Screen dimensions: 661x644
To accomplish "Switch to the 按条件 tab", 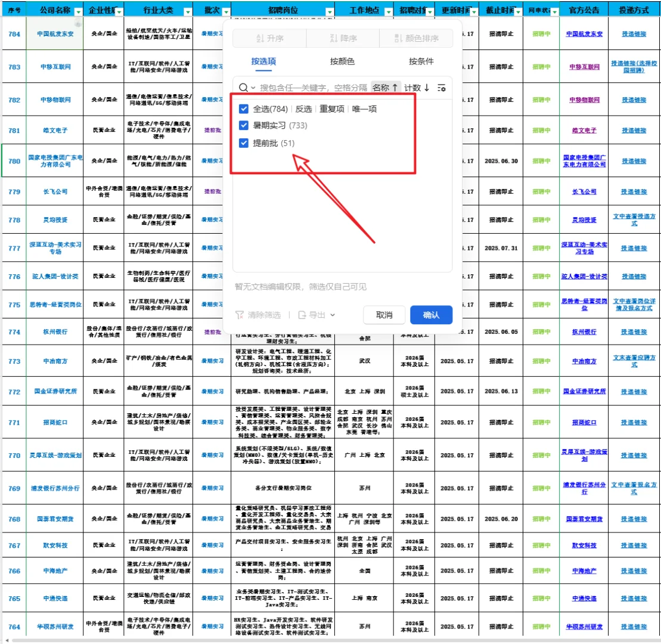I will click(x=421, y=61).
